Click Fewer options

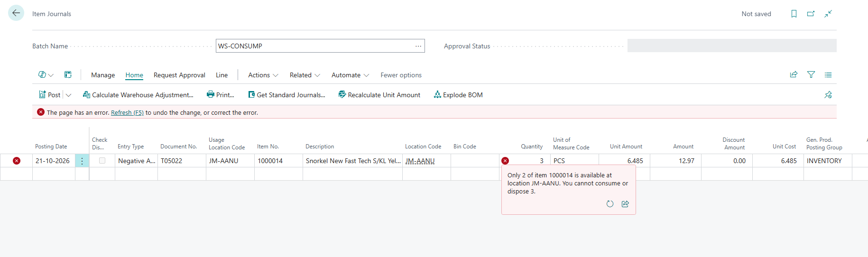(x=401, y=75)
